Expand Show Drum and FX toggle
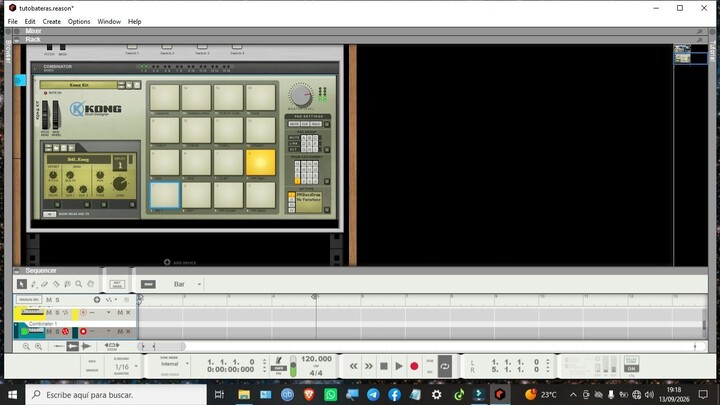This screenshot has width=720, height=405. (x=50, y=214)
